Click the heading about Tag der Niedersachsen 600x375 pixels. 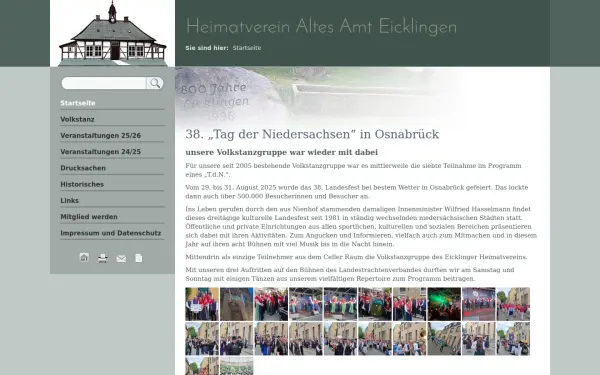click(x=312, y=134)
